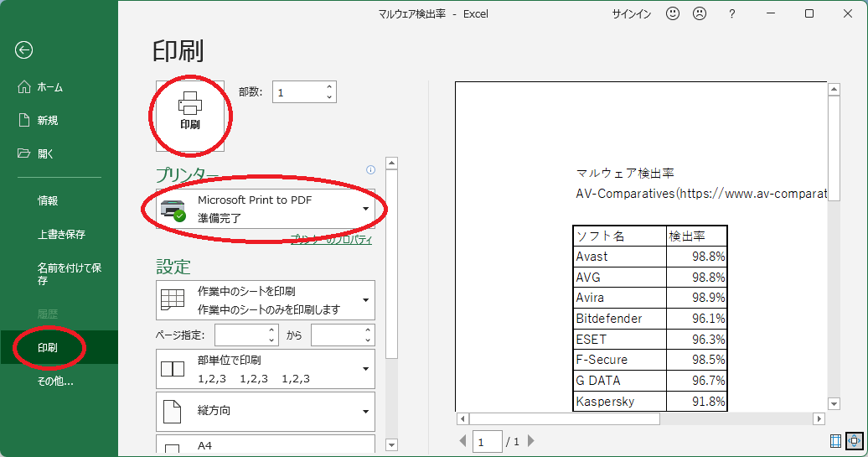Image resolution: width=868 pixels, height=457 pixels.
Task: Open the Microsoft Print to PDF printer dropdown
Action: coord(266,209)
